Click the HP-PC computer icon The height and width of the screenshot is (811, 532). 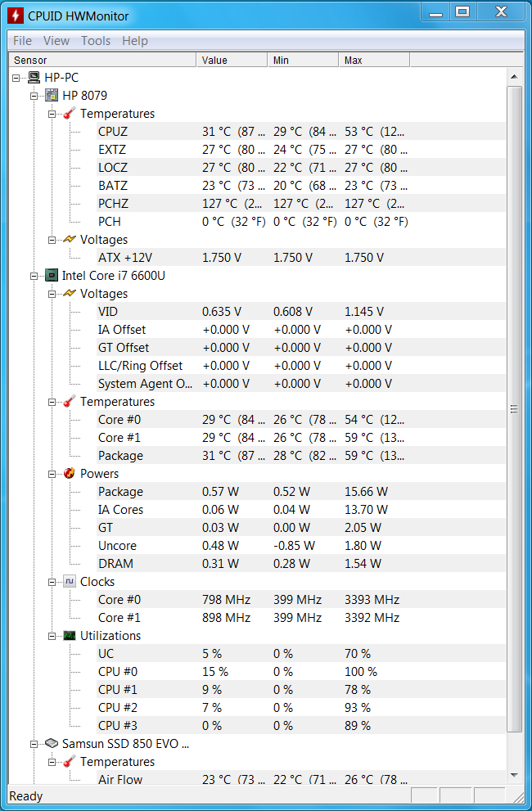click(34, 78)
